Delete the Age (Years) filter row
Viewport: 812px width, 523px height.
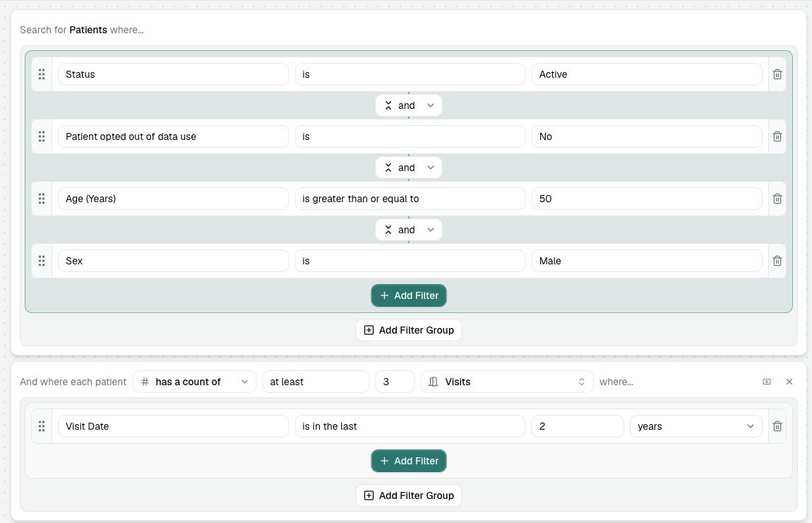[777, 199]
